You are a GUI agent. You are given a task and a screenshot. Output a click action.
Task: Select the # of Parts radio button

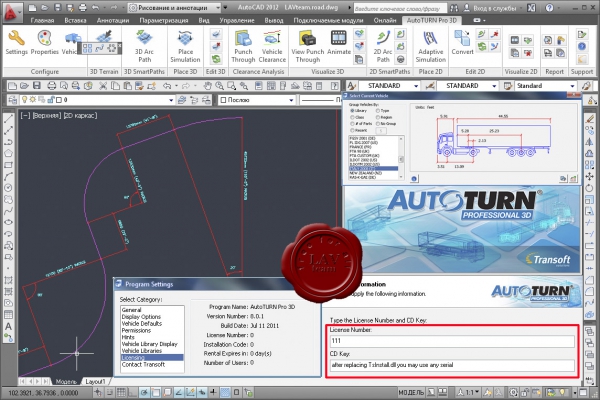352,124
